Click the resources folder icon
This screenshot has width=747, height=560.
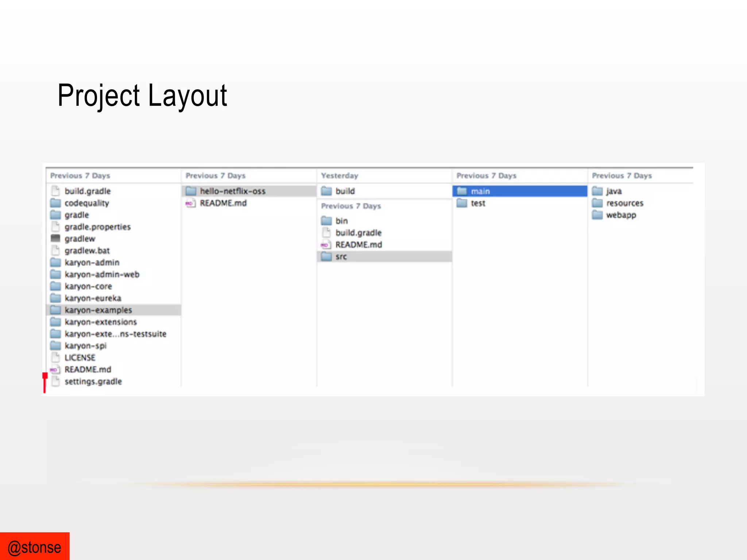coord(597,203)
